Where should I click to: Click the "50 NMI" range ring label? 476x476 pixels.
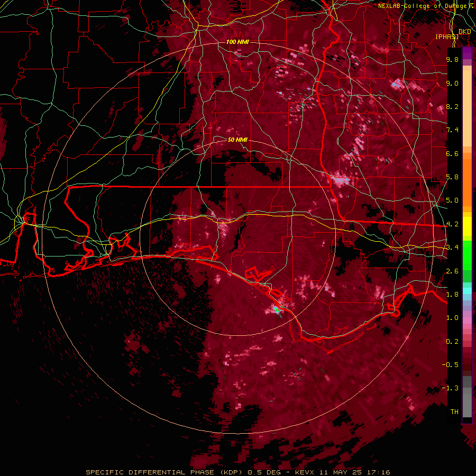237,140
